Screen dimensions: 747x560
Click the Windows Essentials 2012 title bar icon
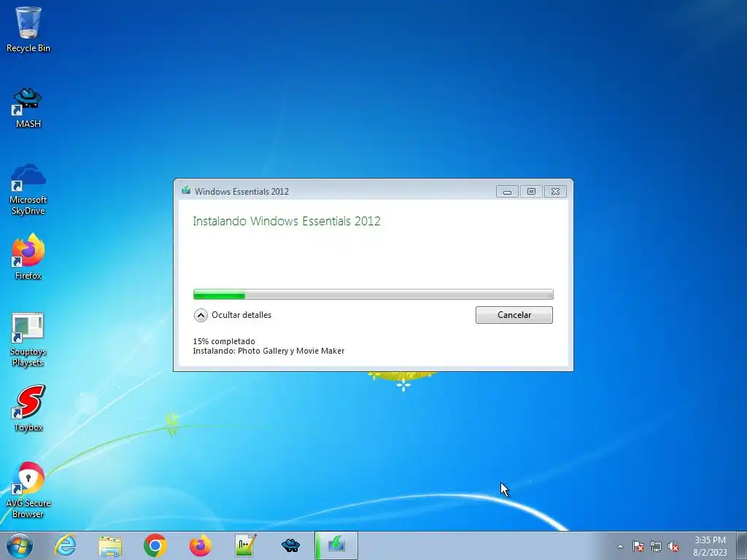tap(186, 191)
